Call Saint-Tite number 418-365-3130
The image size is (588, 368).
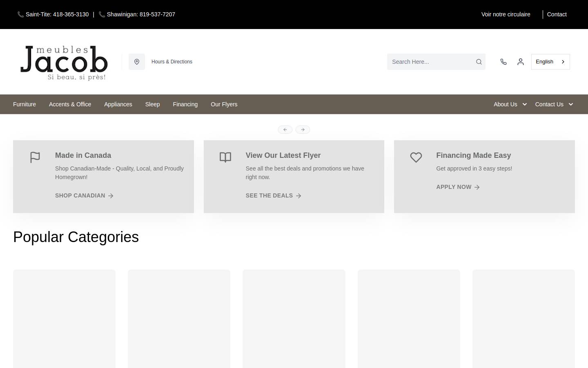point(57,14)
